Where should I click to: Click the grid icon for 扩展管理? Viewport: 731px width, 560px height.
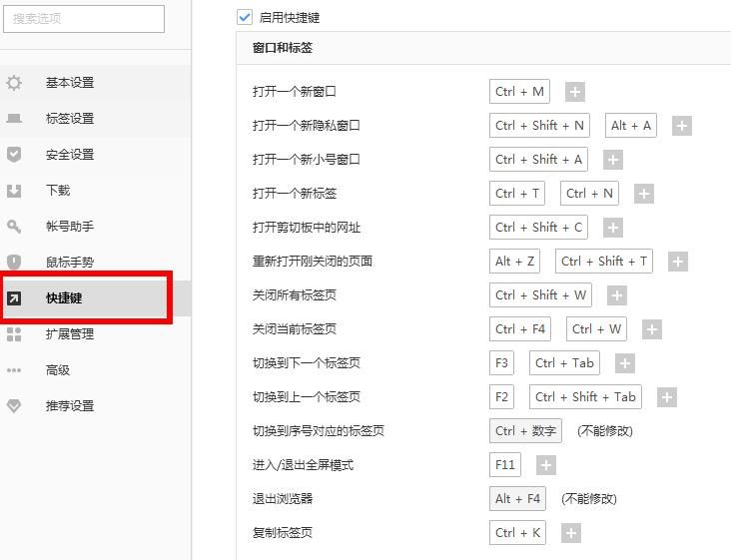coord(14,334)
